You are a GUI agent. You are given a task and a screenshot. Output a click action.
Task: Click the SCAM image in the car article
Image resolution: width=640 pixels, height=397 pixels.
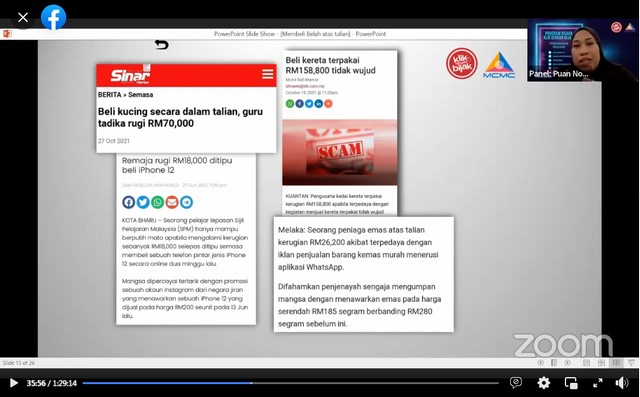[x=340, y=152]
